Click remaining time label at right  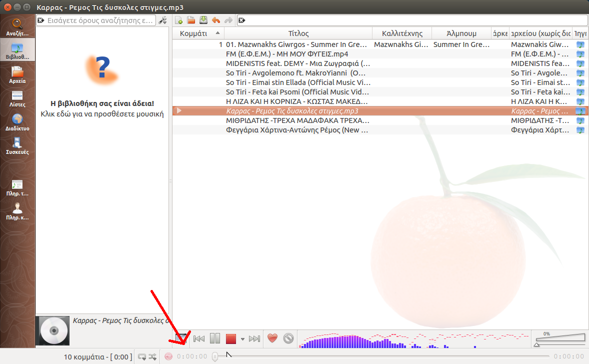tap(569, 356)
